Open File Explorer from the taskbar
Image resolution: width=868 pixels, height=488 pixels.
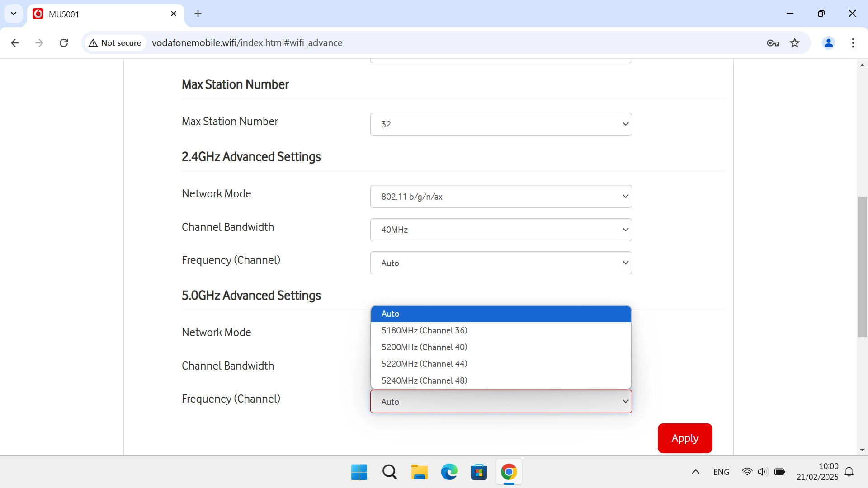click(x=419, y=472)
